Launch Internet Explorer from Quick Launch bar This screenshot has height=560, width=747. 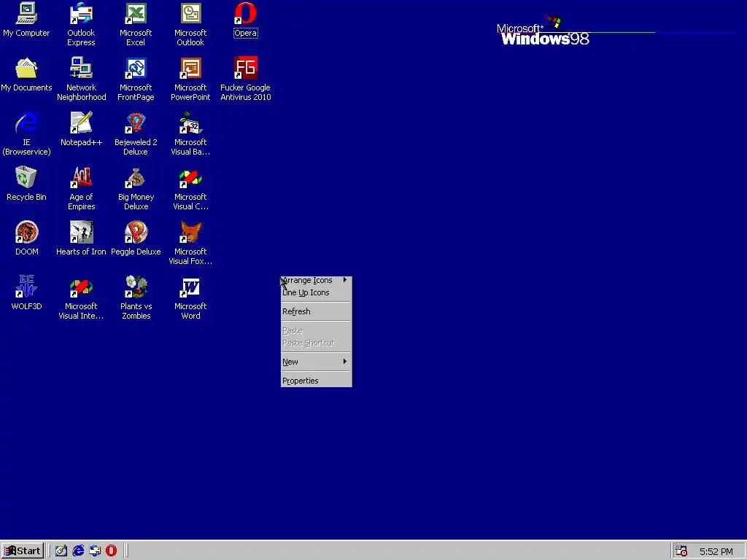tap(78, 551)
